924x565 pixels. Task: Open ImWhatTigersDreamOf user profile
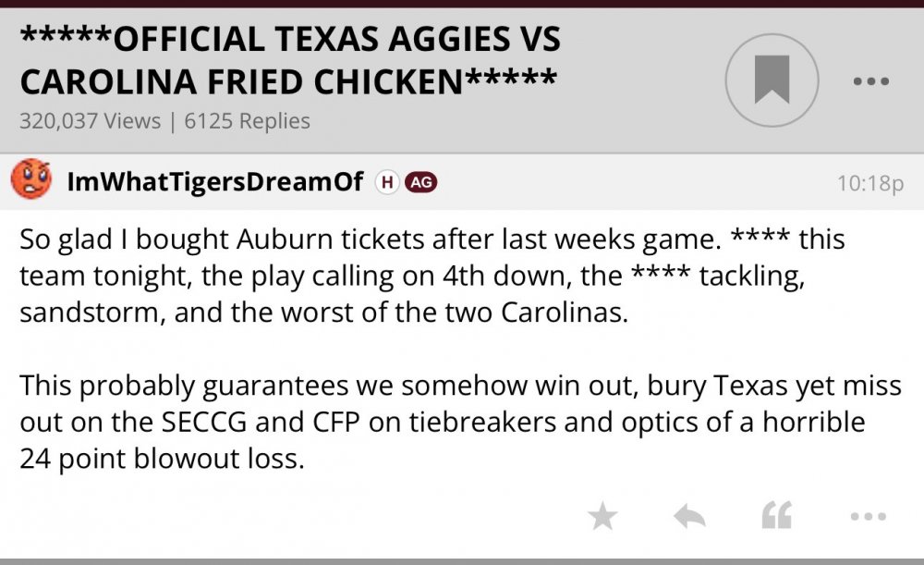click(214, 181)
